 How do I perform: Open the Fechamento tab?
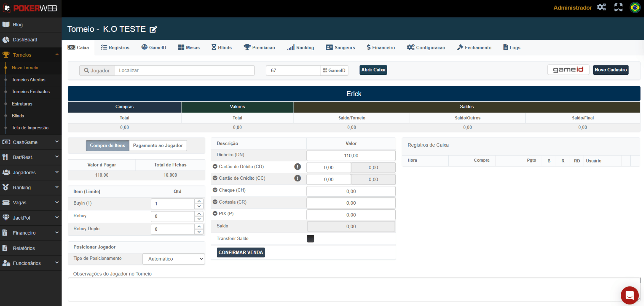click(474, 47)
